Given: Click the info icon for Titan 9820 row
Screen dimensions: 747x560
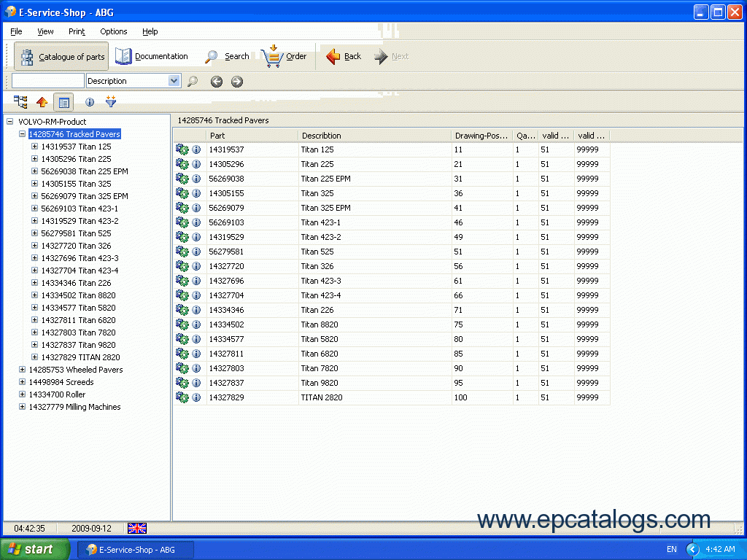Looking at the screenshot, I should (x=196, y=383).
